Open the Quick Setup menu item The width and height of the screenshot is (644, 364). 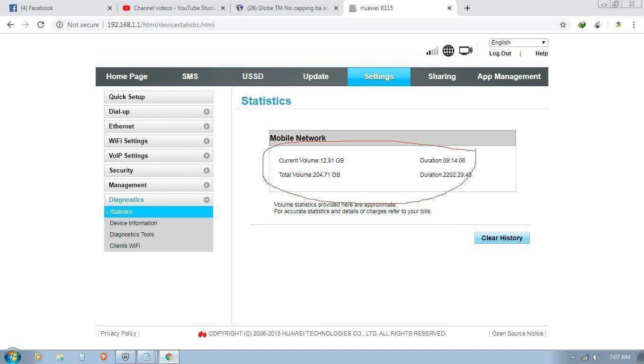pos(158,97)
